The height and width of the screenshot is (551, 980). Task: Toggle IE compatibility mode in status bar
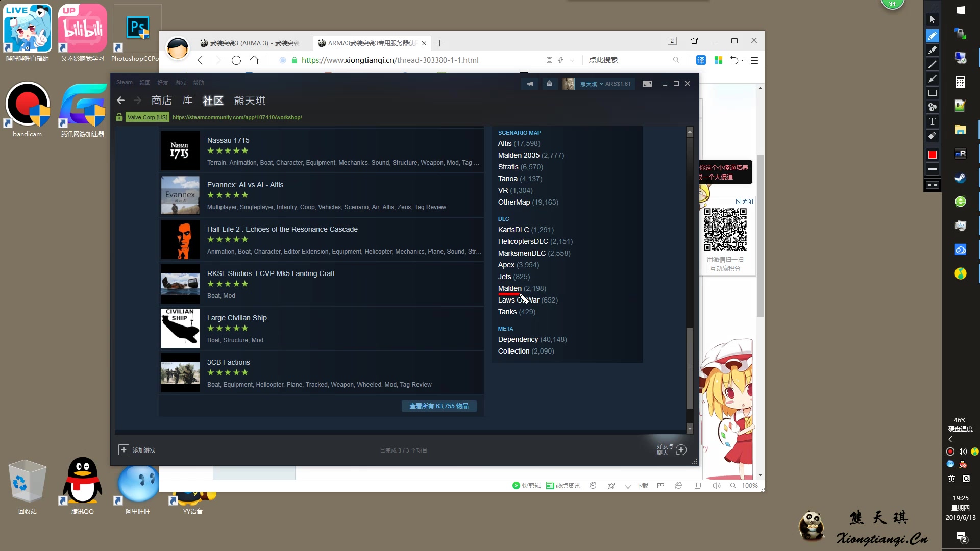click(x=678, y=486)
